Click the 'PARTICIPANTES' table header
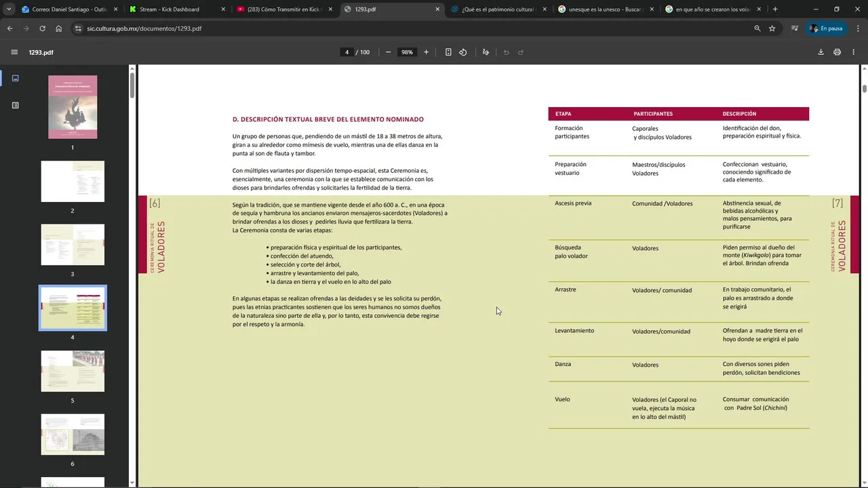This screenshot has height=488, width=868. click(653, 114)
